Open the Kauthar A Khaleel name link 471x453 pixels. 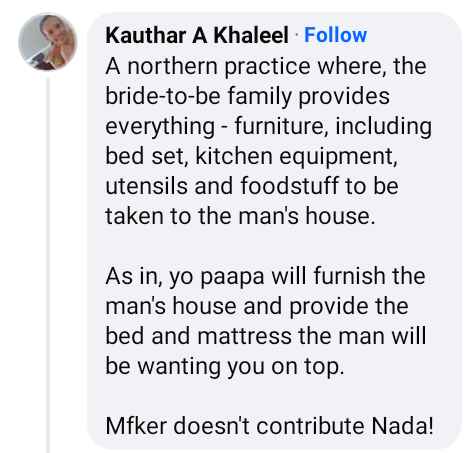point(197,35)
